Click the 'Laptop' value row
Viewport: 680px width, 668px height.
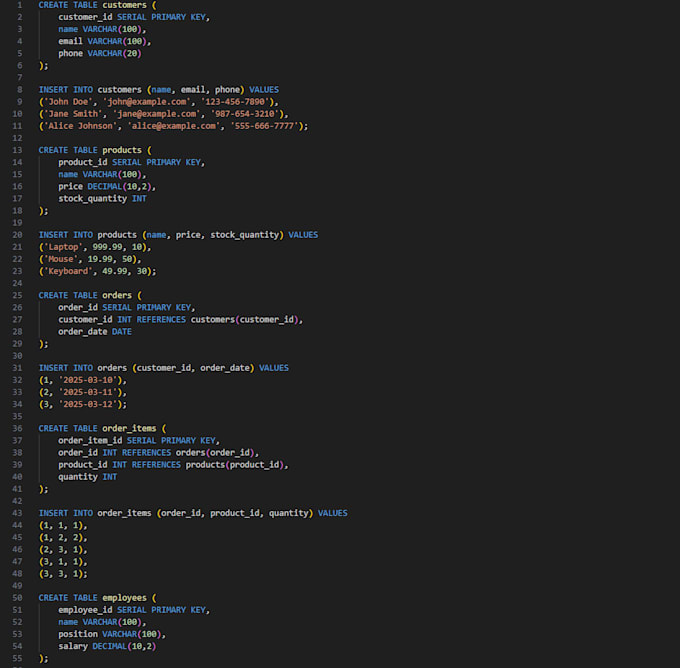coord(95,247)
